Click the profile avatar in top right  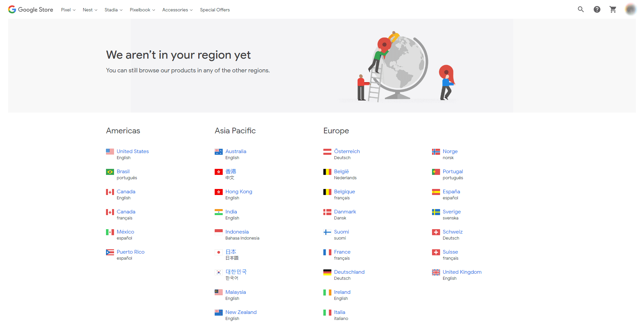(631, 9)
